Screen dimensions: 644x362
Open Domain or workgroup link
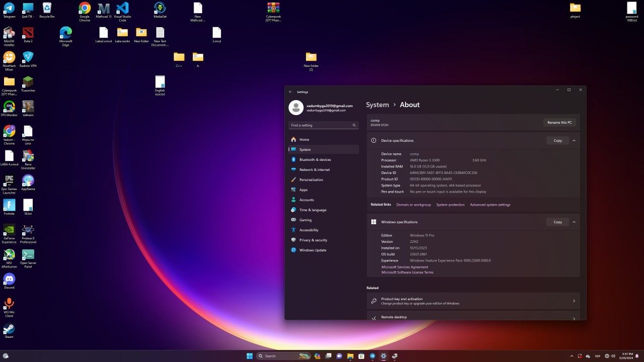414,205
